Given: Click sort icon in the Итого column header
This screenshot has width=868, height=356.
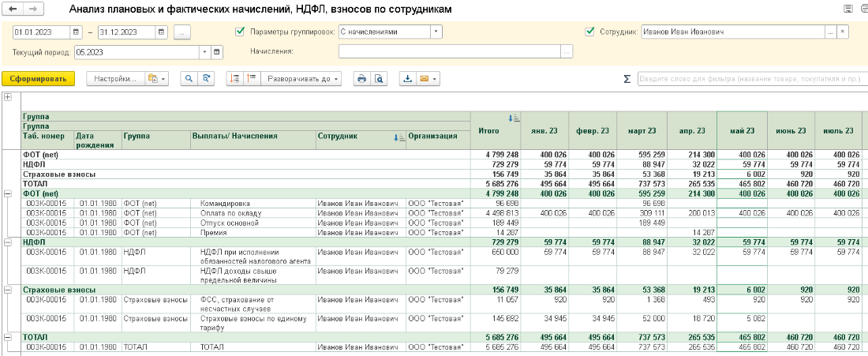Looking at the screenshot, I should tap(513, 118).
